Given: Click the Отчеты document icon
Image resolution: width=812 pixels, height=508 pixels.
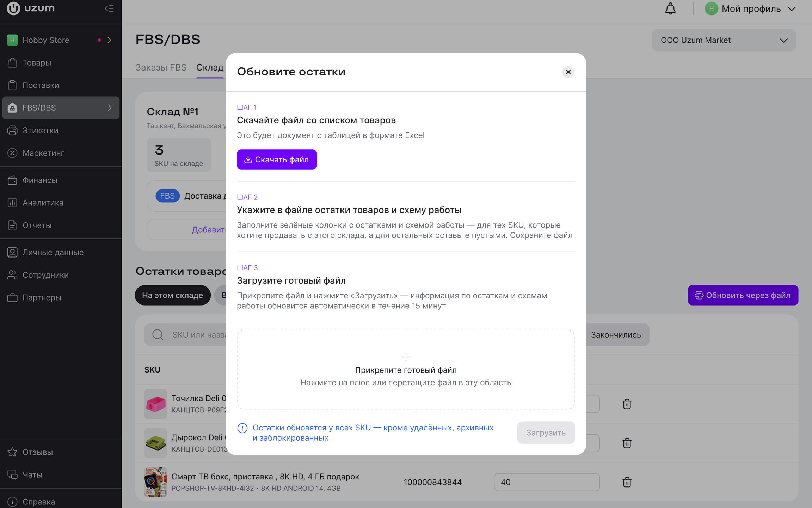Looking at the screenshot, I should click(x=12, y=225).
